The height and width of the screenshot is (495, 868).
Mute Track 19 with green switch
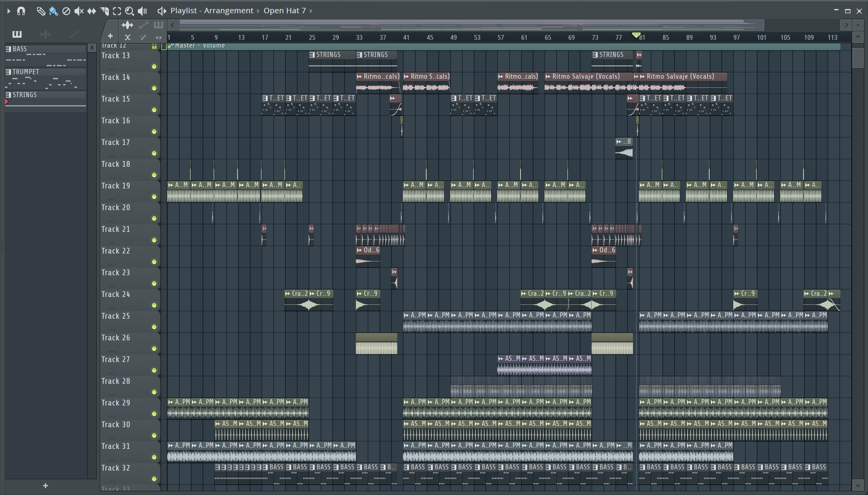[x=154, y=197]
